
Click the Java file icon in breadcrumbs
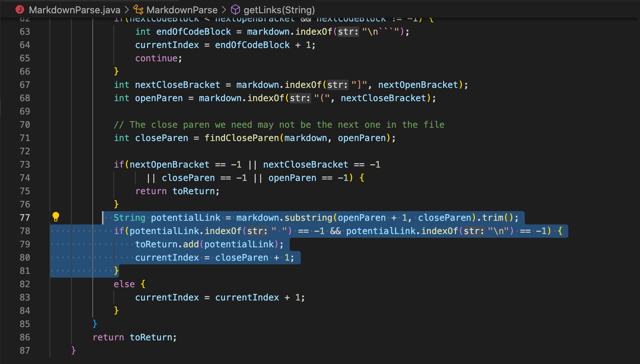20,10
